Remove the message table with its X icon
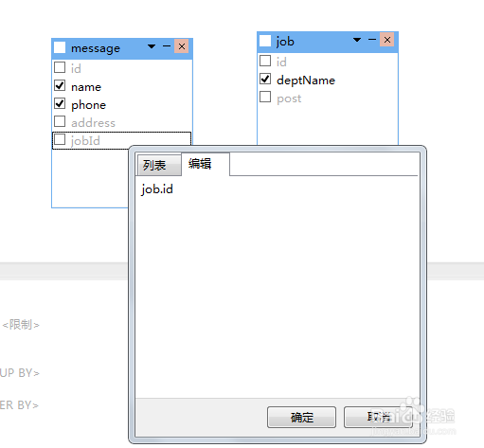This screenshot has width=484, height=448. point(182,46)
